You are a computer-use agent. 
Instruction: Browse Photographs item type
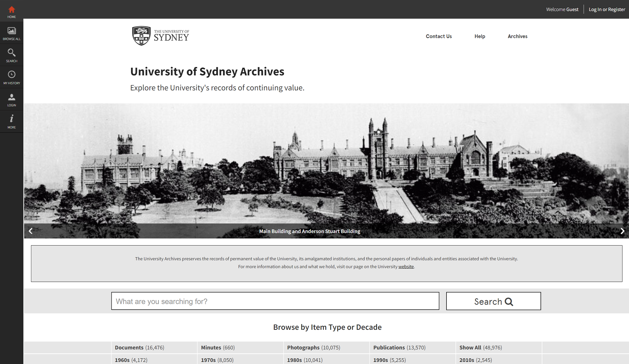coord(314,348)
